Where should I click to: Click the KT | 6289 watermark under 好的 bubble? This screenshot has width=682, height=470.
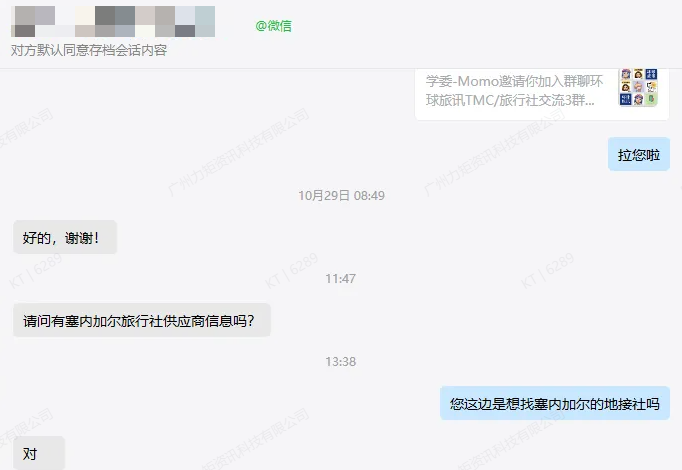pyautogui.click(x=36, y=271)
